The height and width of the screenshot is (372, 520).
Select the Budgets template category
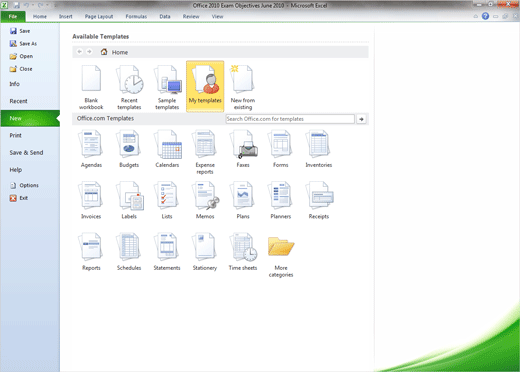pos(129,149)
